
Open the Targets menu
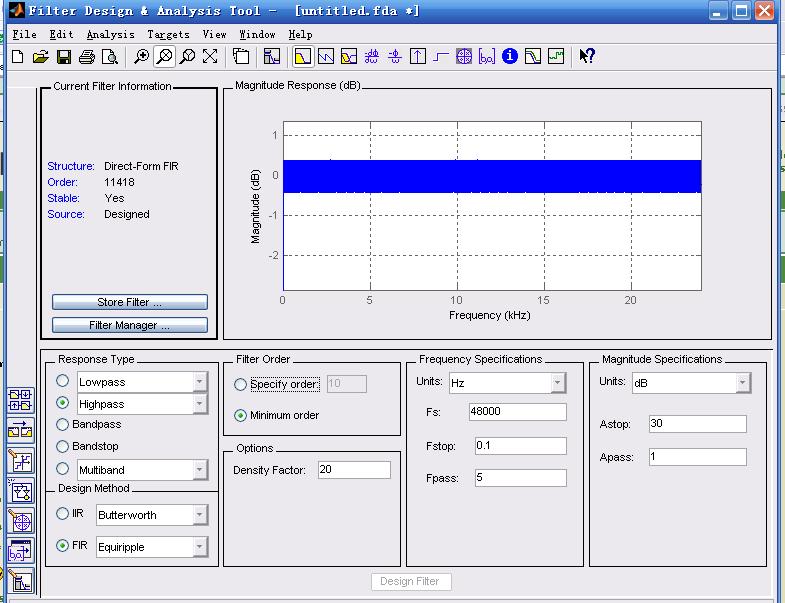click(168, 35)
